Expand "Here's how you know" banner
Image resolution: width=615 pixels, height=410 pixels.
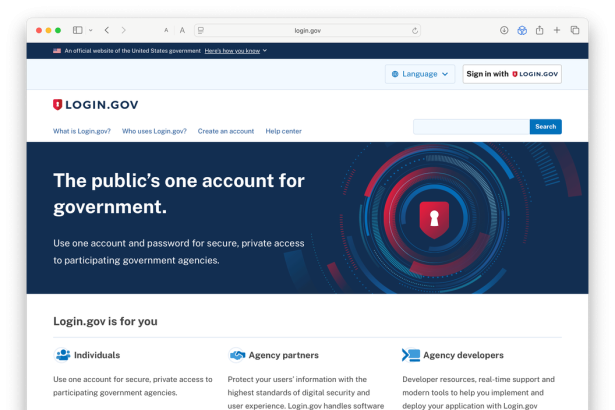[235, 51]
